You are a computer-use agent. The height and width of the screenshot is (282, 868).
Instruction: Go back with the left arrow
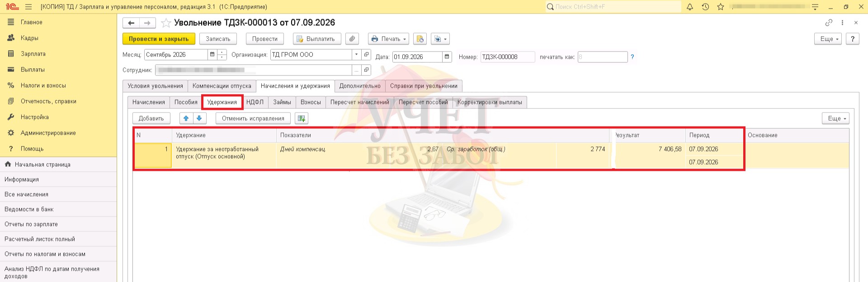[x=131, y=23]
